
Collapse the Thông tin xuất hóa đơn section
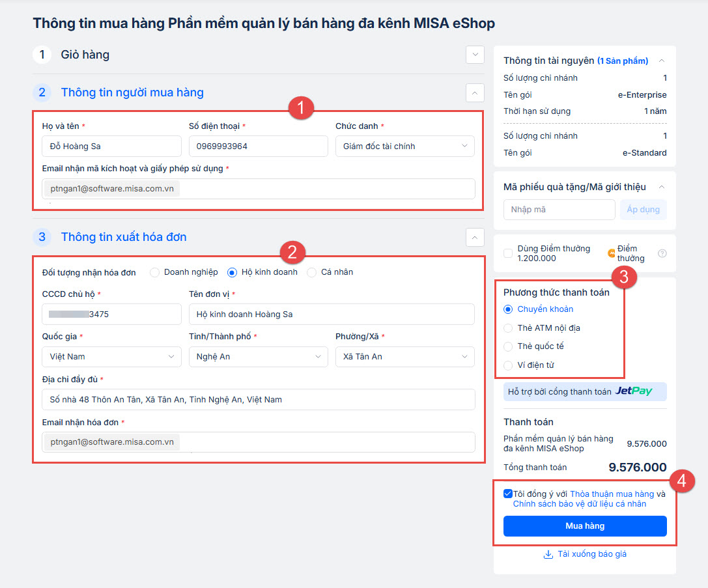coord(475,237)
